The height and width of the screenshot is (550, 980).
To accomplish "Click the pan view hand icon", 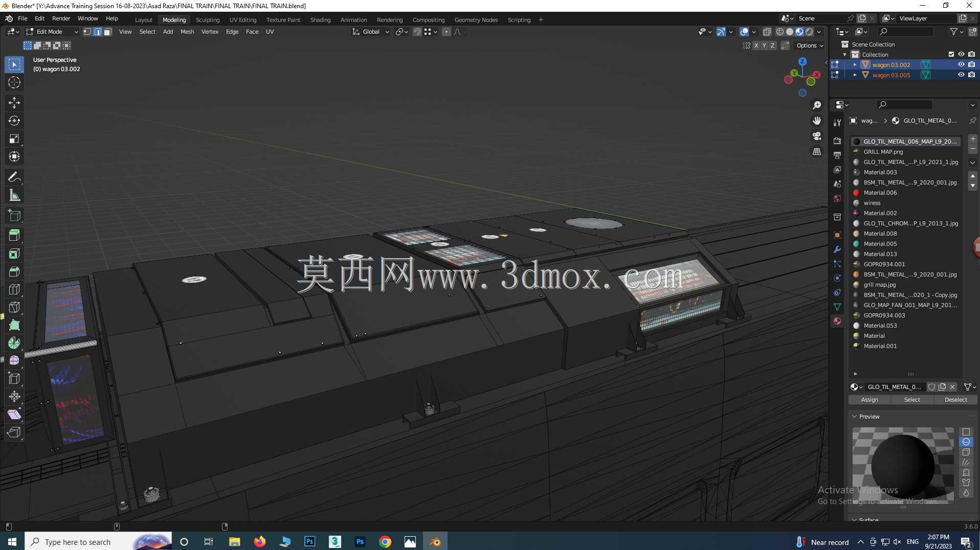I will (x=817, y=121).
